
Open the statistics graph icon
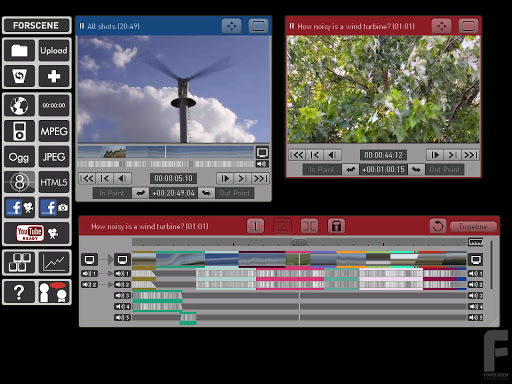[x=54, y=263]
